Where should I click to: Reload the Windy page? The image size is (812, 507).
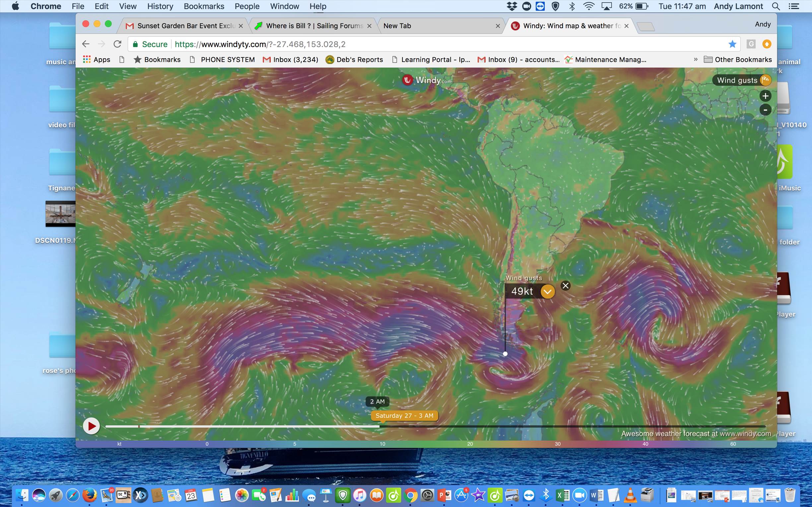coord(117,44)
